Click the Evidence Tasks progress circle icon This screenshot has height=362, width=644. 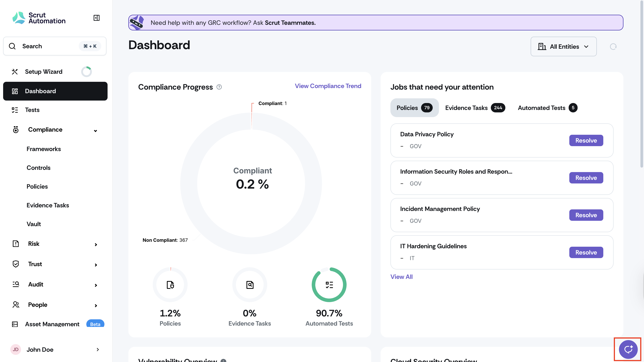[250, 285]
